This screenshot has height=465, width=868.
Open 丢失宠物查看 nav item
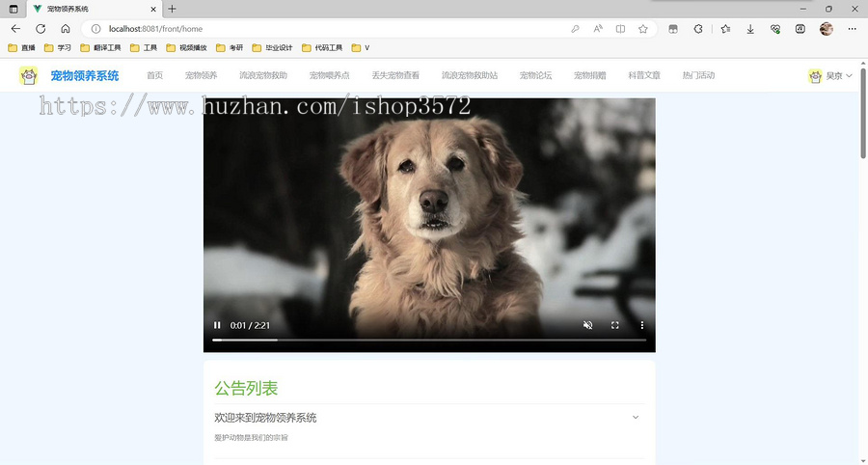point(395,75)
